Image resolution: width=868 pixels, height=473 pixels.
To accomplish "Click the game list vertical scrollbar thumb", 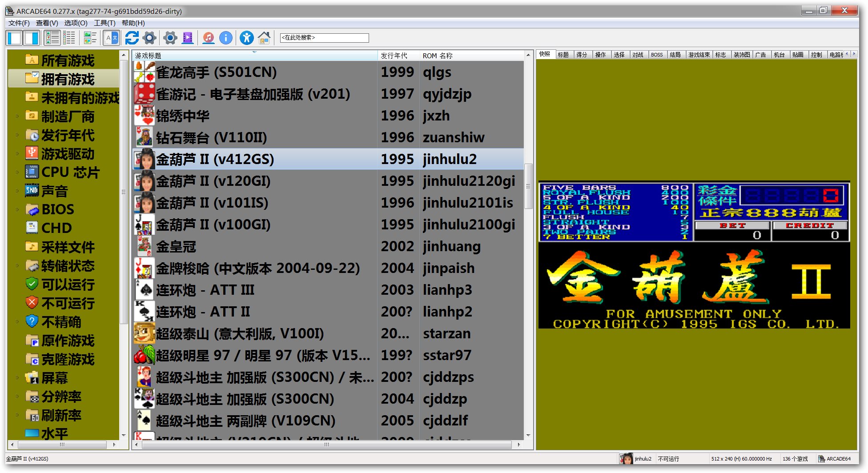I will click(528, 186).
